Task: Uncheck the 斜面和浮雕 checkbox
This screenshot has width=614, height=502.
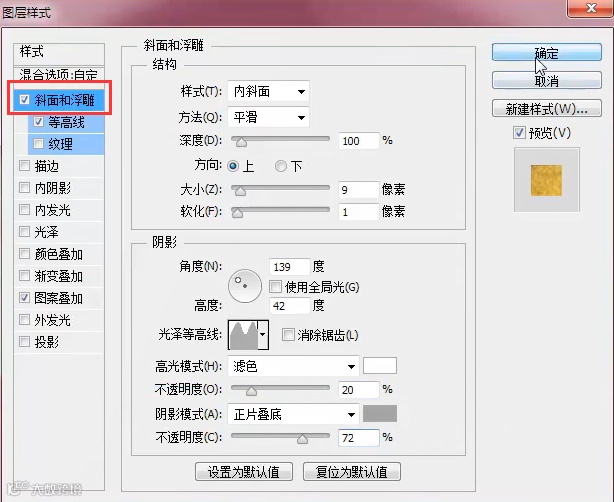Action: 24,99
